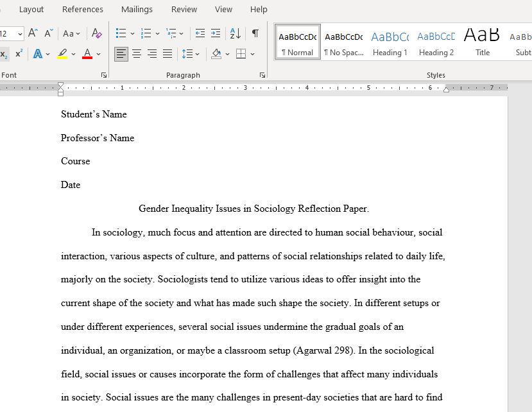This screenshot has width=532, height=412.
Task: Apply the Heading 1 style
Action: pos(390,42)
